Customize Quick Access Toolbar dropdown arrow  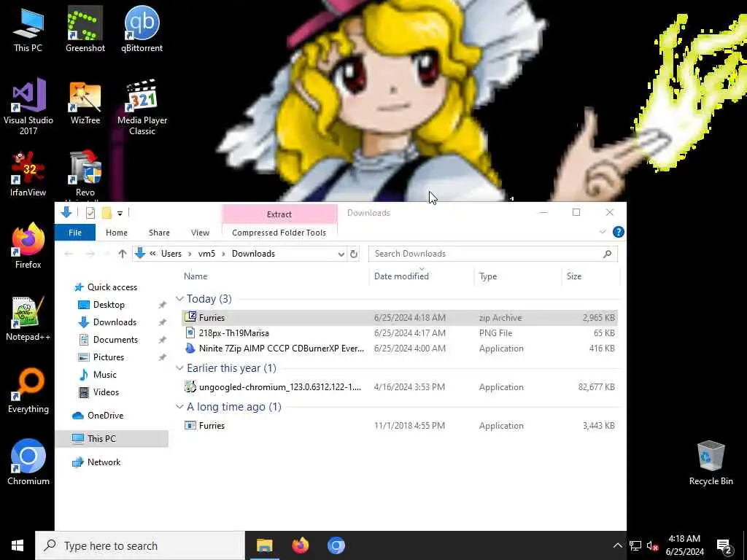click(x=120, y=214)
